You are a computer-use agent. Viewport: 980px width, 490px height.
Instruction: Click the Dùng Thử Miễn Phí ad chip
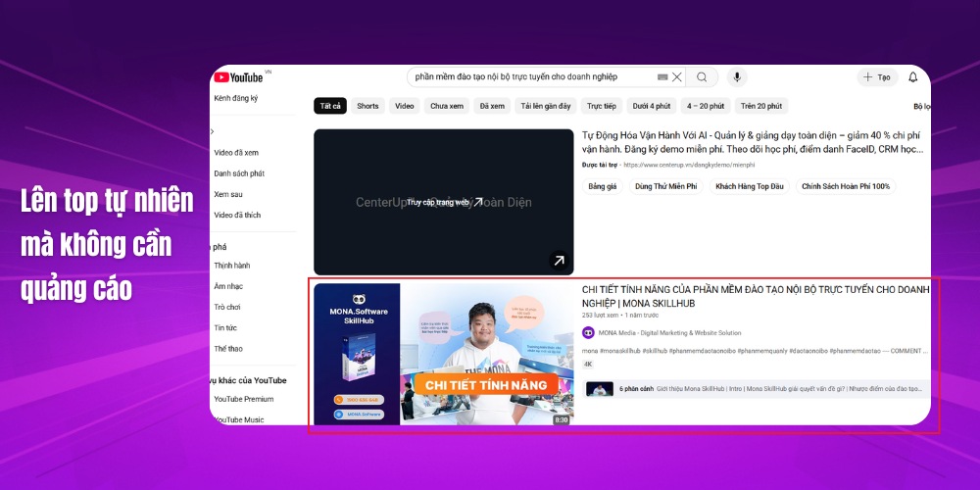point(665,186)
